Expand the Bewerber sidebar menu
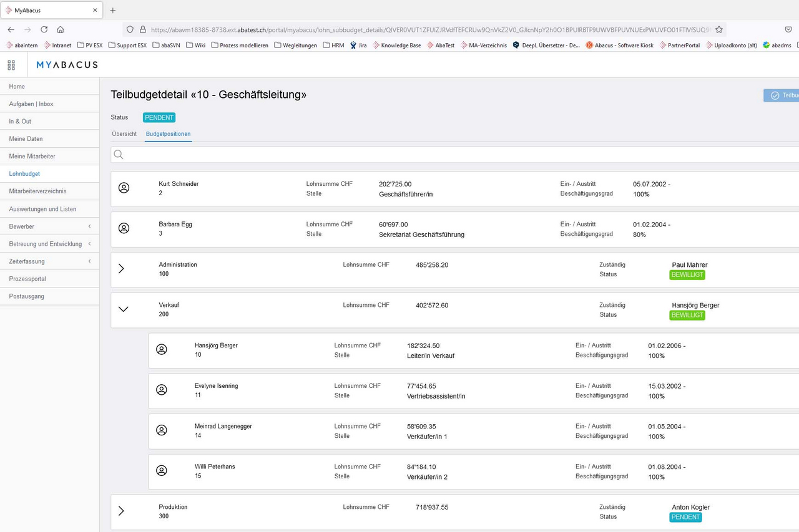This screenshot has width=799, height=532. click(x=89, y=226)
